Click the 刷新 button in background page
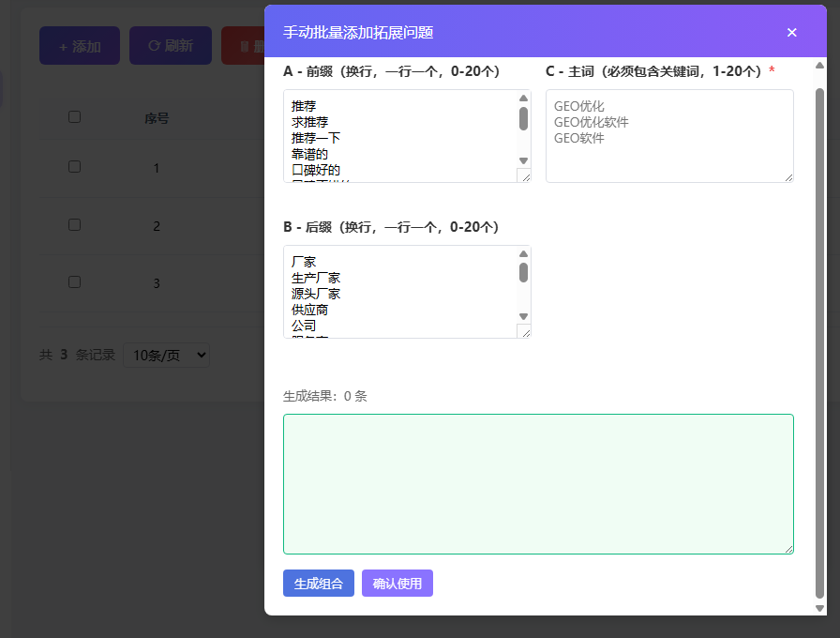The width and height of the screenshot is (840, 638). point(171,46)
